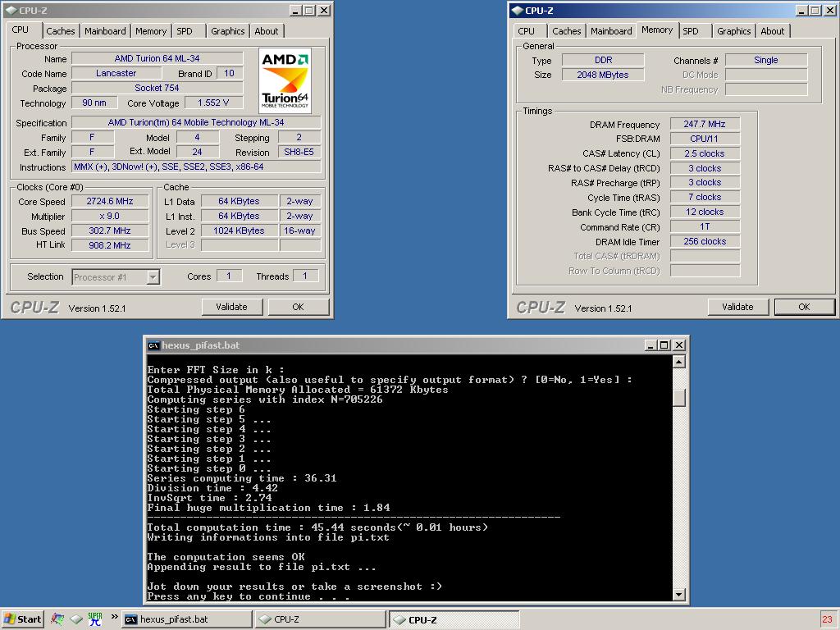Click the memory Size value 2048 MBytes
The image size is (840, 630).
click(x=603, y=75)
